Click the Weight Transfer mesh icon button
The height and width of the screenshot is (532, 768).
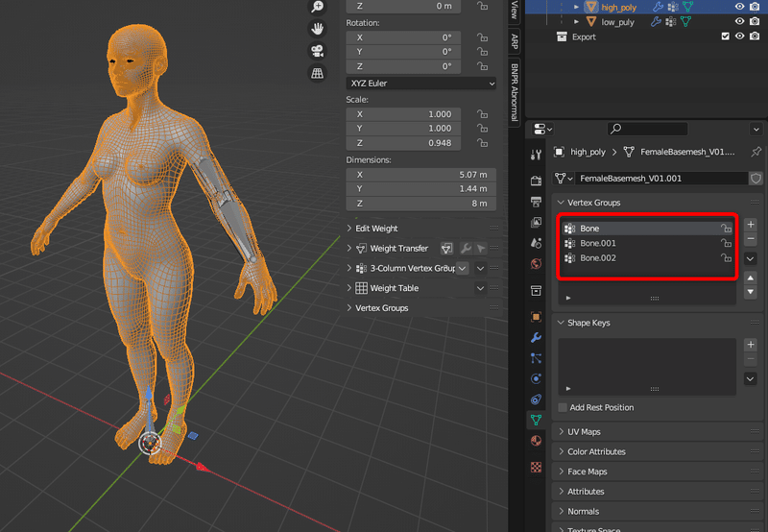click(446, 249)
